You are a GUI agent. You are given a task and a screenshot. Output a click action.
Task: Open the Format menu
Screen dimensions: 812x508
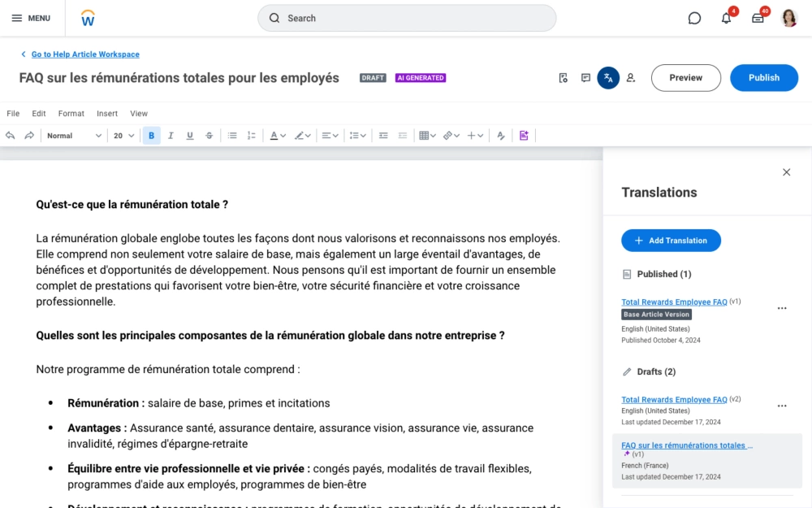pyautogui.click(x=71, y=114)
